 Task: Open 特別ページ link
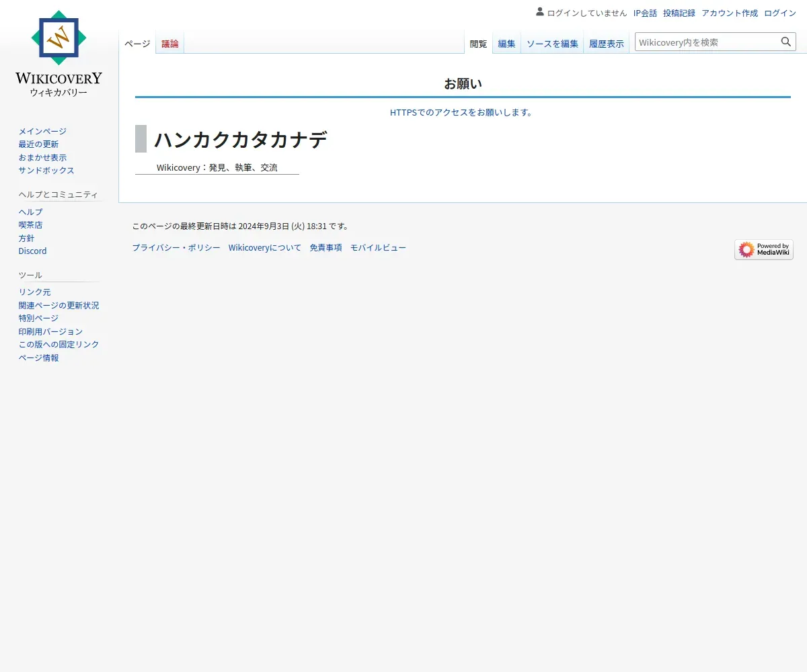coord(38,319)
